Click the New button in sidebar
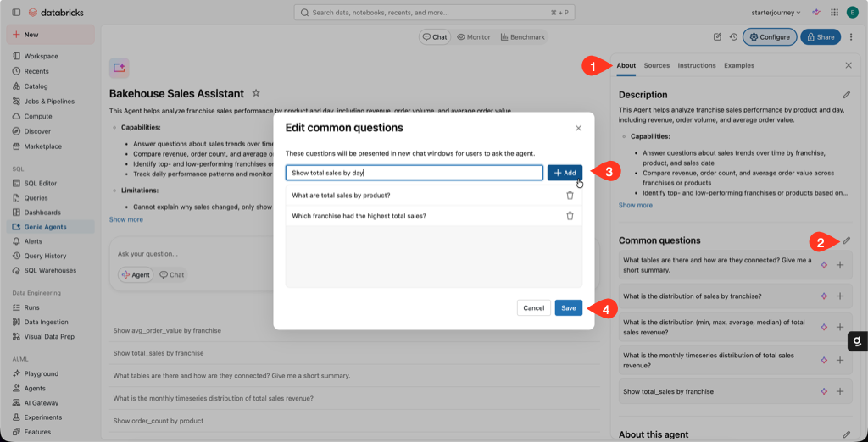The width and height of the screenshot is (868, 442). pyautogui.click(x=50, y=35)
